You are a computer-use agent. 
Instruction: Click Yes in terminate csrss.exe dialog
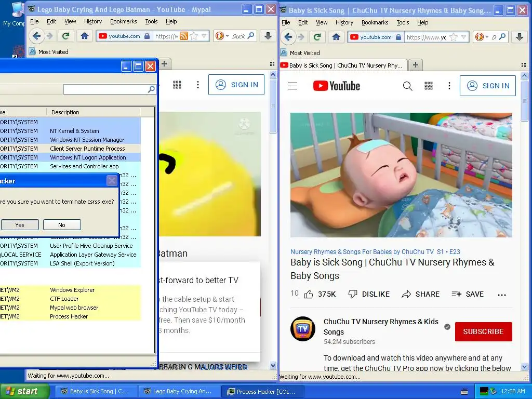click(x=20, y=224)
